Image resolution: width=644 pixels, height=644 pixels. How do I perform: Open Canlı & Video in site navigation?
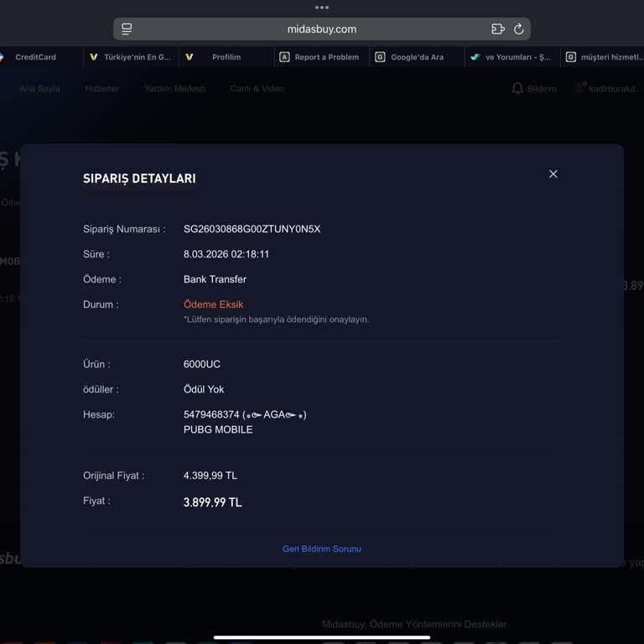(x=257, y=89)
